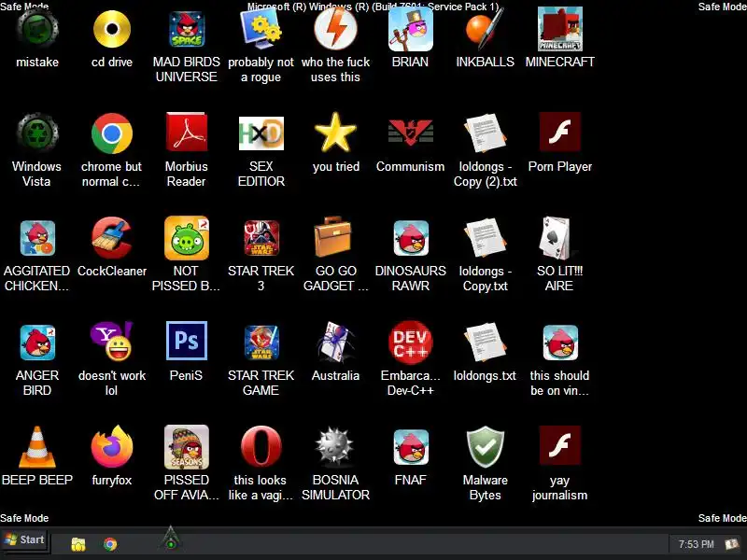Open 'Australia' Spider Solitaire icon
Screen dimensions: 747x560
click(x=335, y=342)
